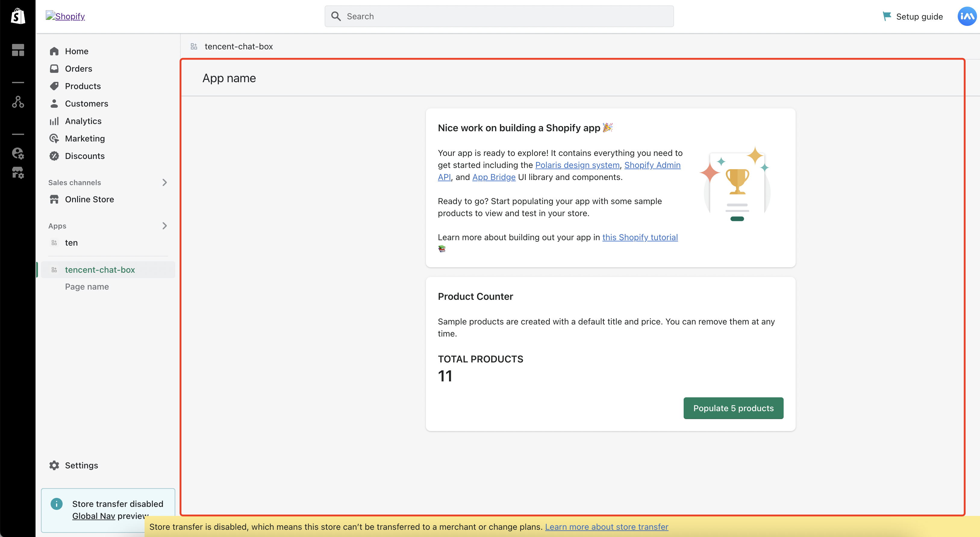Click app icon beside tencent-chat-box in sidebar
The width and height of the screenshot is (980, 537).
pyautogui.click(x=54, y=270)
